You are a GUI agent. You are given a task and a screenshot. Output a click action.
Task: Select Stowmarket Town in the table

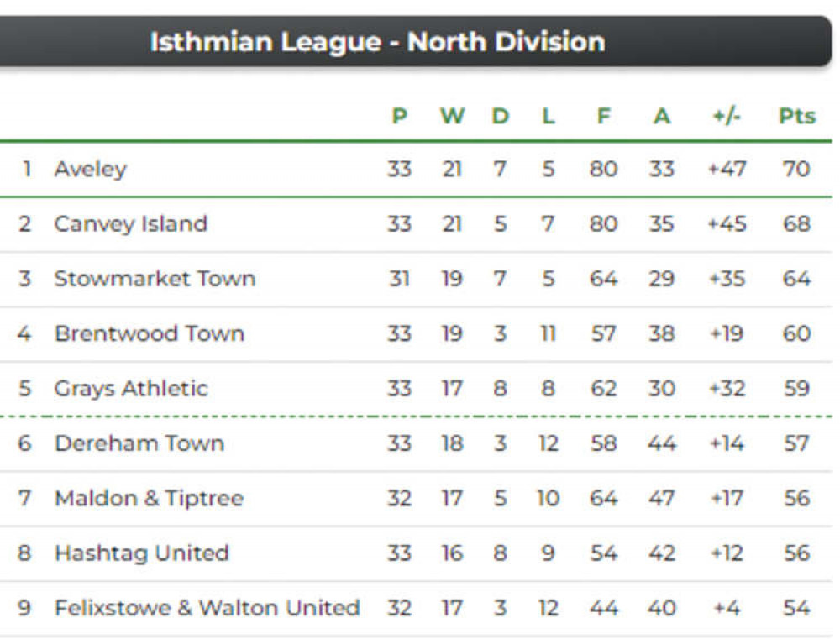(x=155, y=279)
